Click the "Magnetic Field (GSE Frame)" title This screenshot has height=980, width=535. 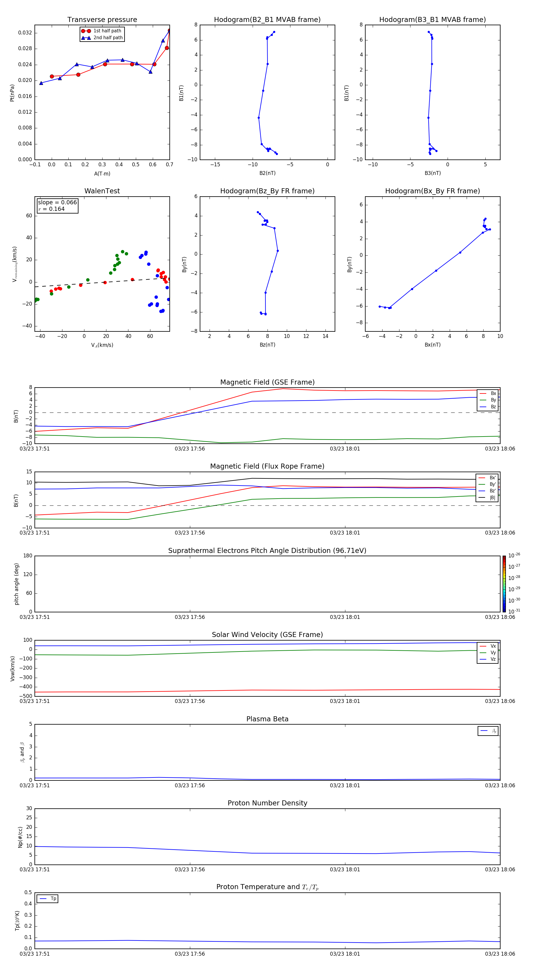(x=267, y=382)
